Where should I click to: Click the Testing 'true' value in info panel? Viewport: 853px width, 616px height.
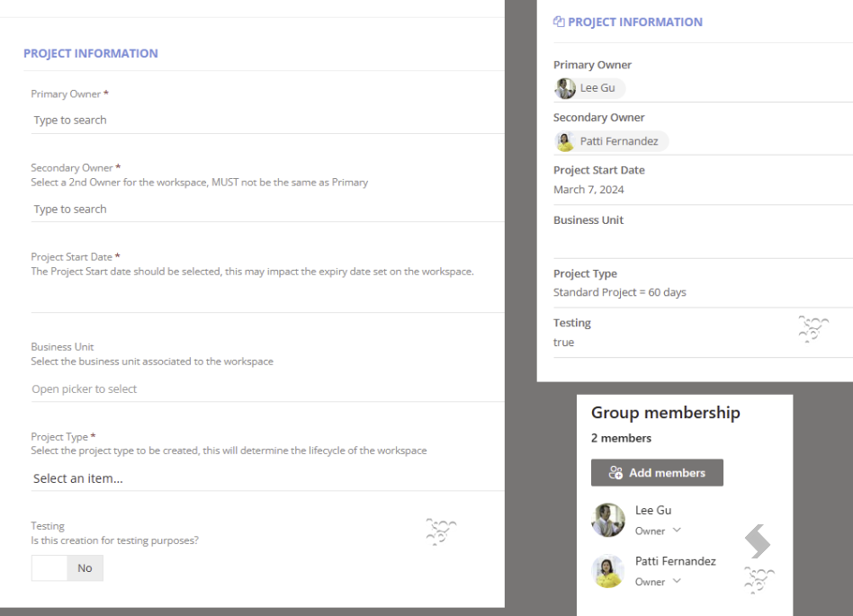pos(563,343)
